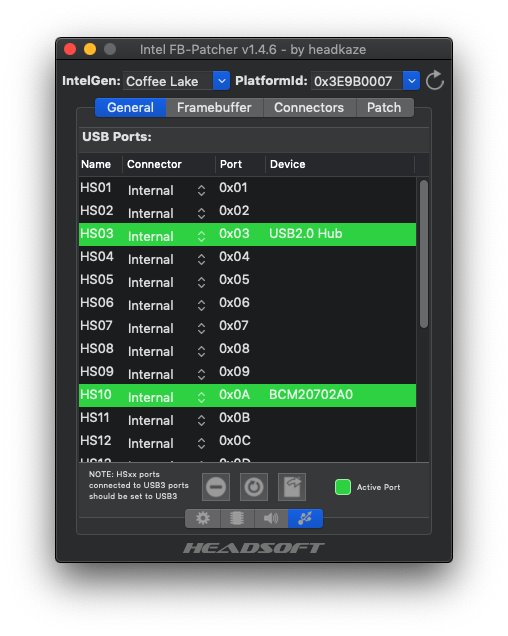Viewport: 508px width, 636px height.
Task: Select the HS11 port name
Action: 95,418
